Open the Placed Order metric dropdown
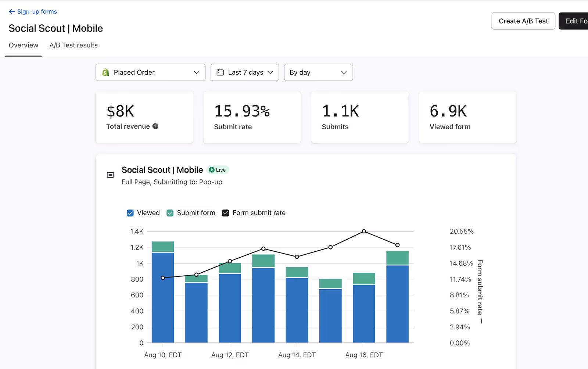Image resolution: width=588 pixels, height=369 pixels. (x=150, y=72)
